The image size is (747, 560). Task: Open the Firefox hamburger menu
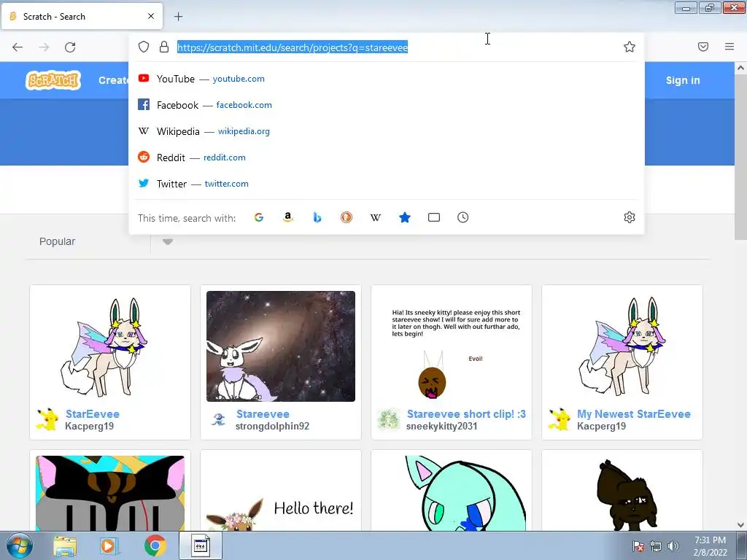click(x=729, y=47)
